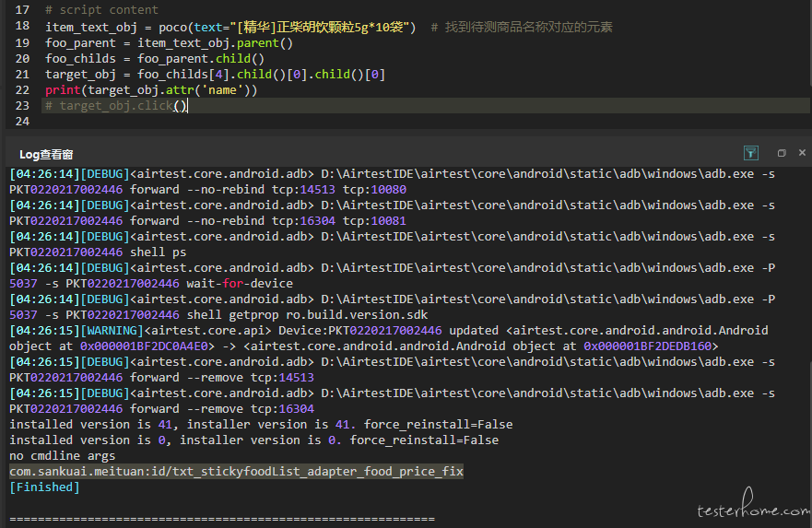Viewport: 812px width, 528px height.
Task: Click the [Finished] status line
Action: 44,487
